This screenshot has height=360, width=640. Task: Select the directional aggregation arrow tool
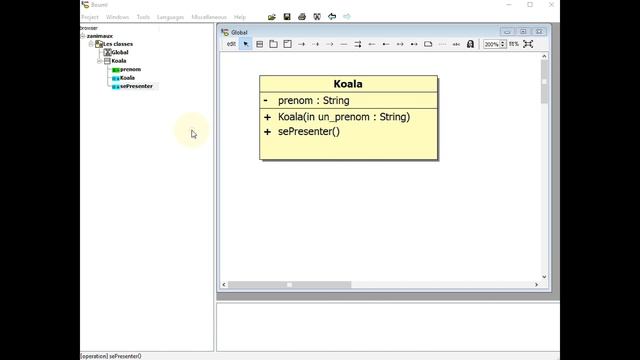coord(400,44)
